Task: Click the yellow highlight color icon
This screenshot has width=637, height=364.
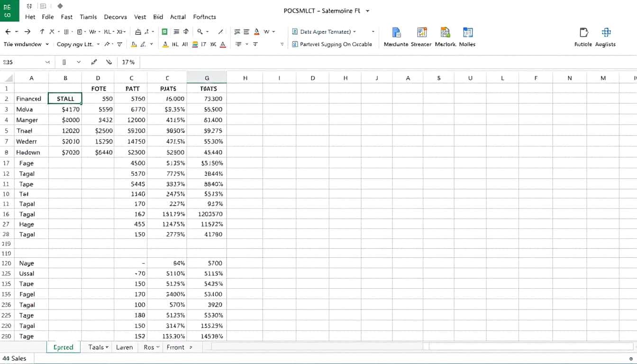Action: (x=134, y=44)
